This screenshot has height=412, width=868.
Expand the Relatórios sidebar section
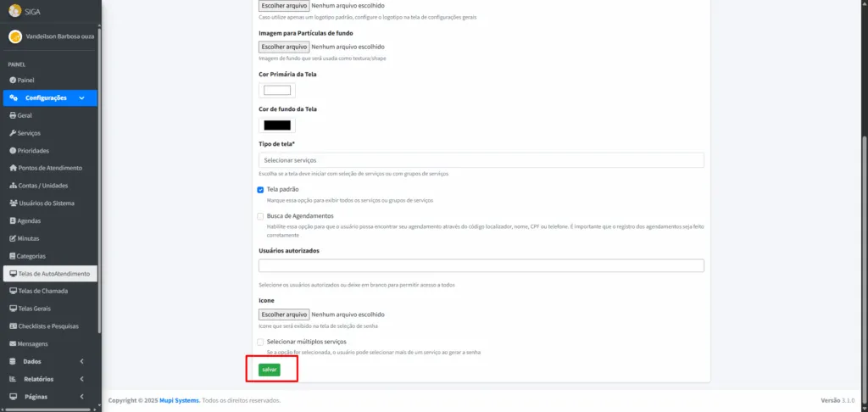click(50, 379)
